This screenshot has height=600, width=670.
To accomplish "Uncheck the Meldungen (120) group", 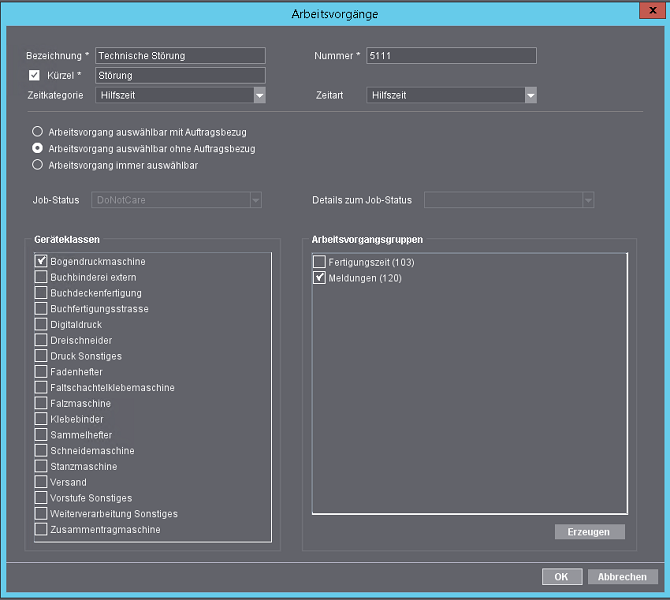I will pos(320,277).
